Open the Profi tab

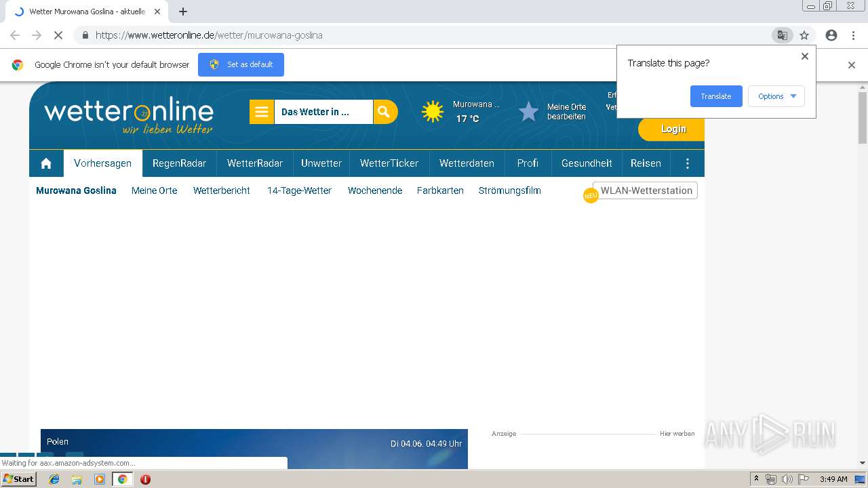(528, 163)
